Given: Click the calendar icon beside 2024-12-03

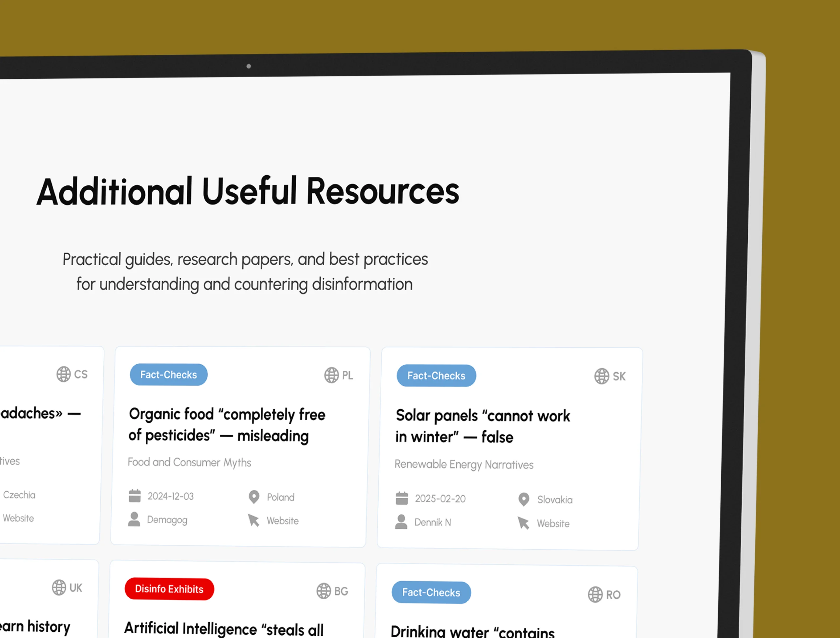Looking at the screenshot, I should point(135,496).
